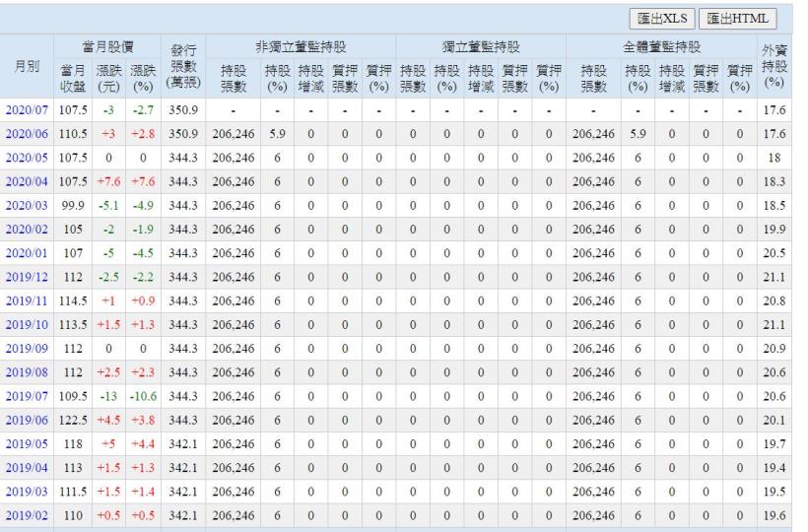Open the 2019/02 month link
This screenshot has width=808, height=532.
pos(27,515)
